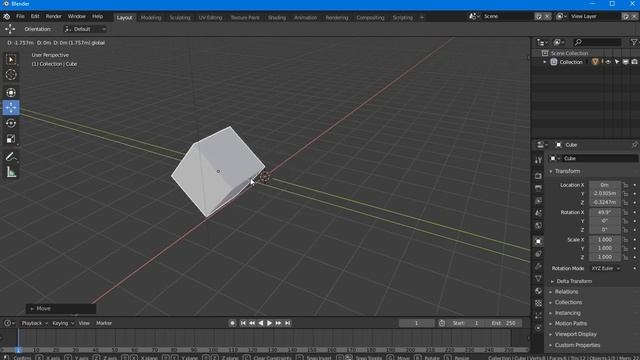Toggle lock for Location X
Viewport: 640px width, 360px height.
626,185
